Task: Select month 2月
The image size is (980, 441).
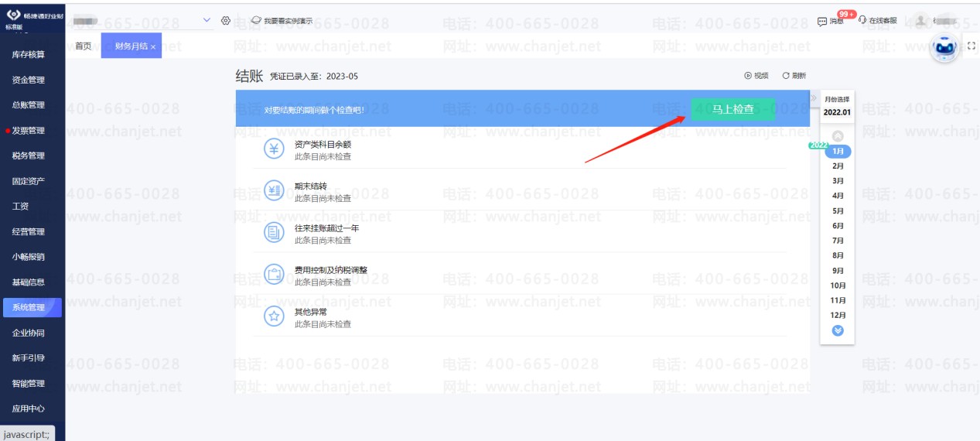Action: pos(838,166)
